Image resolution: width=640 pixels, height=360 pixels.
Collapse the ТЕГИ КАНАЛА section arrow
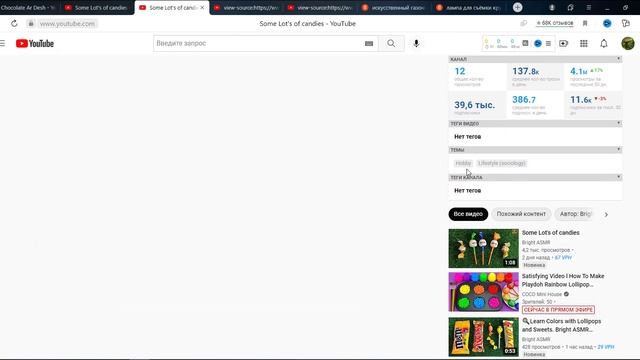click(x=618, y=177)
